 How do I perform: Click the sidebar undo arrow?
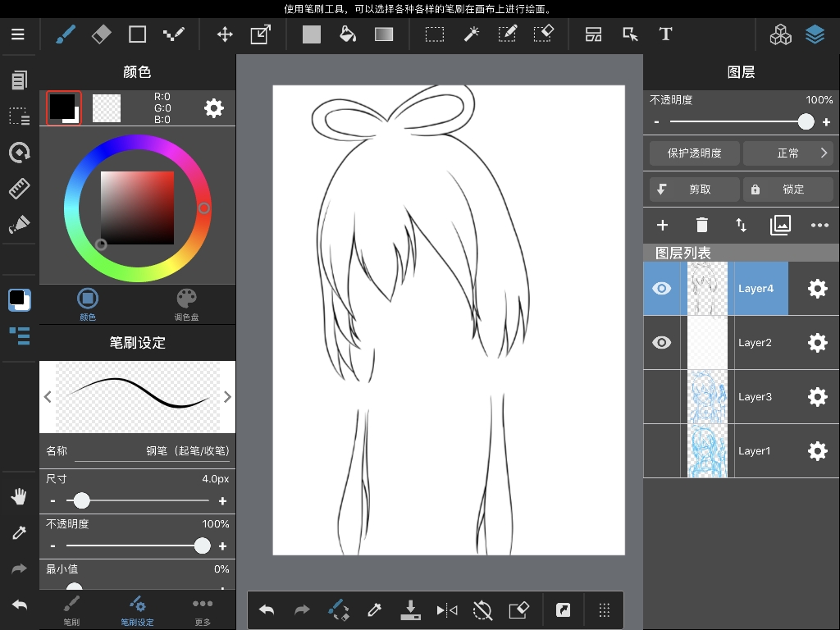[x=20, y=605]
